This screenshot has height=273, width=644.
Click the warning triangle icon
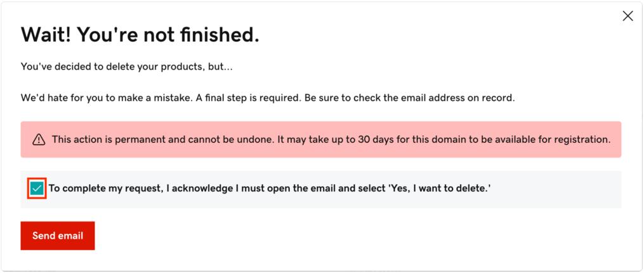39,140
